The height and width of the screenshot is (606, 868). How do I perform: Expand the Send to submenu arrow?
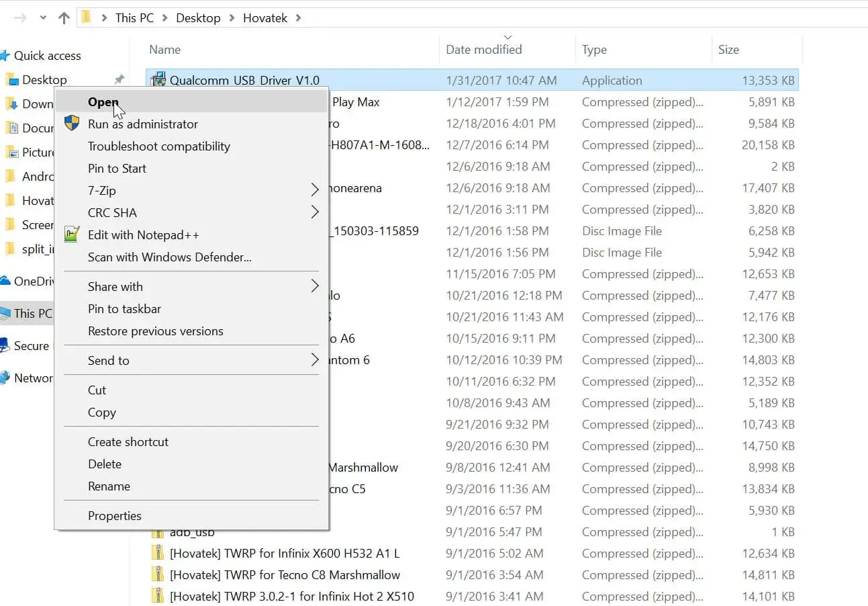[x=315, y=361]
